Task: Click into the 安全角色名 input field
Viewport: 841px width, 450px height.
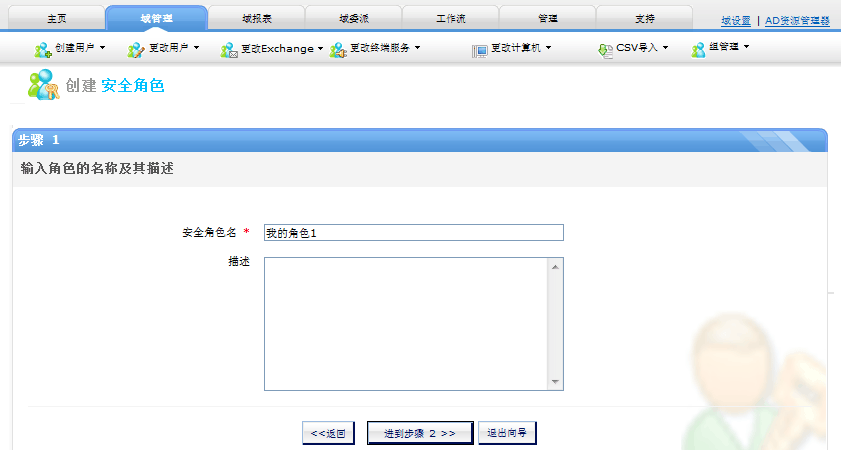Action: click(413, 233)
